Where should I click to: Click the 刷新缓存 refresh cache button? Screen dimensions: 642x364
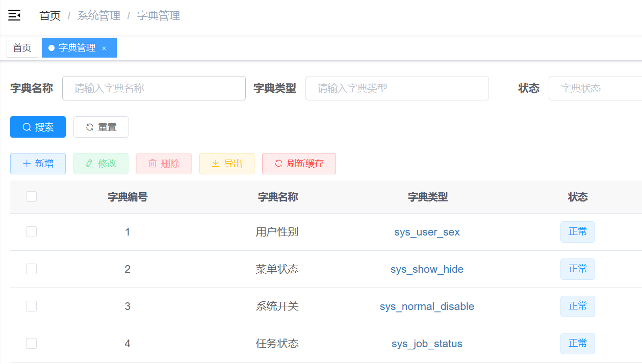pyautogui.click(x=299, y=164)
